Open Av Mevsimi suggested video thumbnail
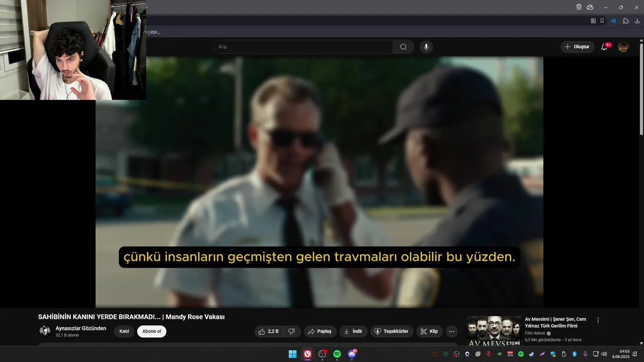The width and height of the screenshot is (644, 362). tap(493, 331)
